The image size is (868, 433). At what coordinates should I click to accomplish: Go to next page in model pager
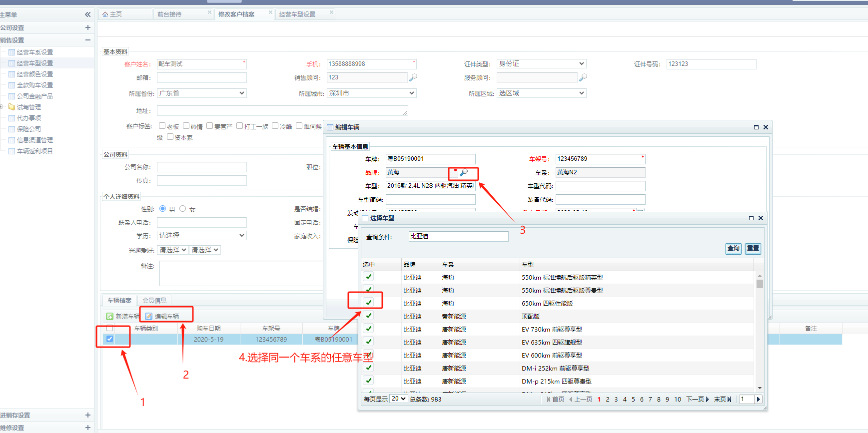[698, 399]
